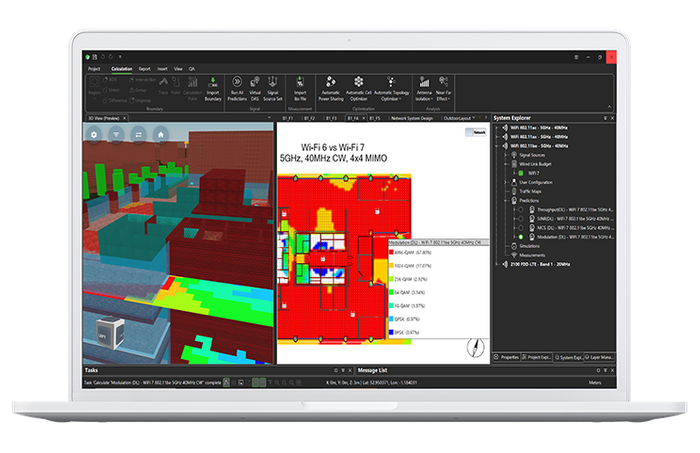700x453 pixels.
Task: Expand WiFi 802.11ax 5GHz 40MHz node
Action: [x=497, y=137]
